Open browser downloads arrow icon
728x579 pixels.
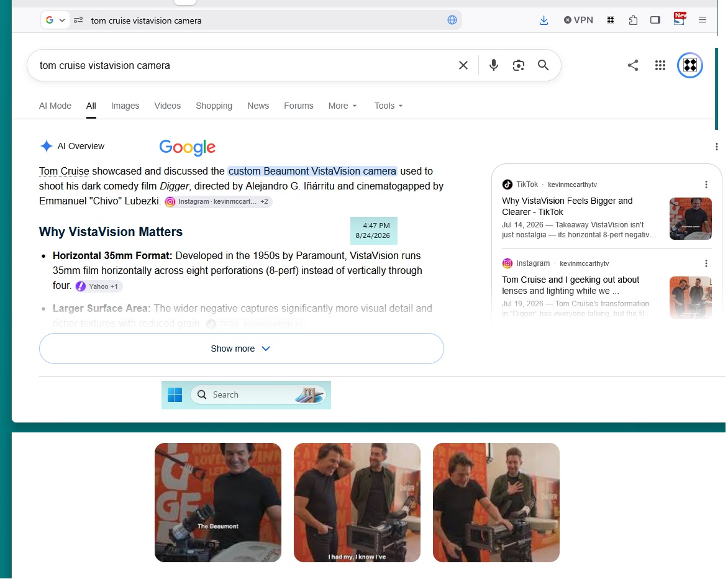tap(544, 20)
